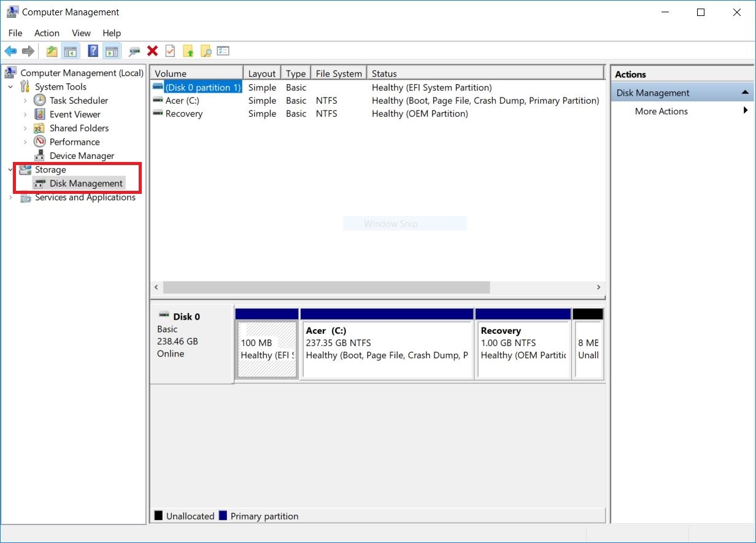
Task: Open the Action menu
Action: 47,33
